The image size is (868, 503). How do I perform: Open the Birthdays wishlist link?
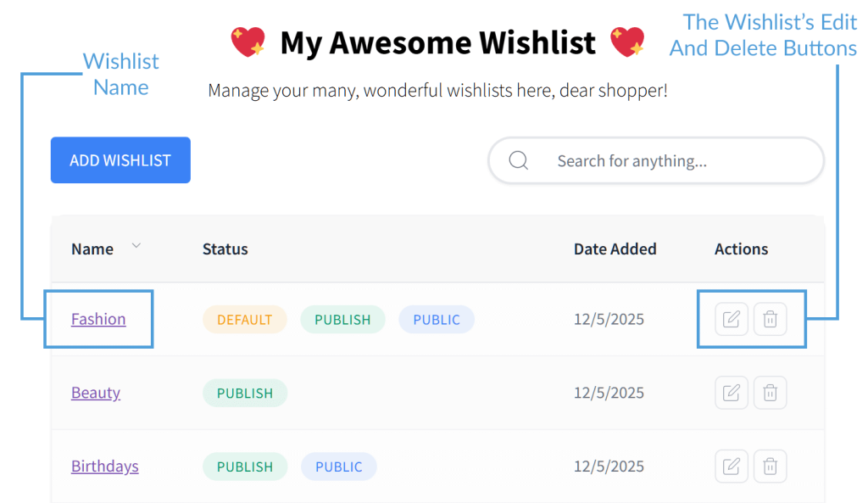(x=104, y=466)
